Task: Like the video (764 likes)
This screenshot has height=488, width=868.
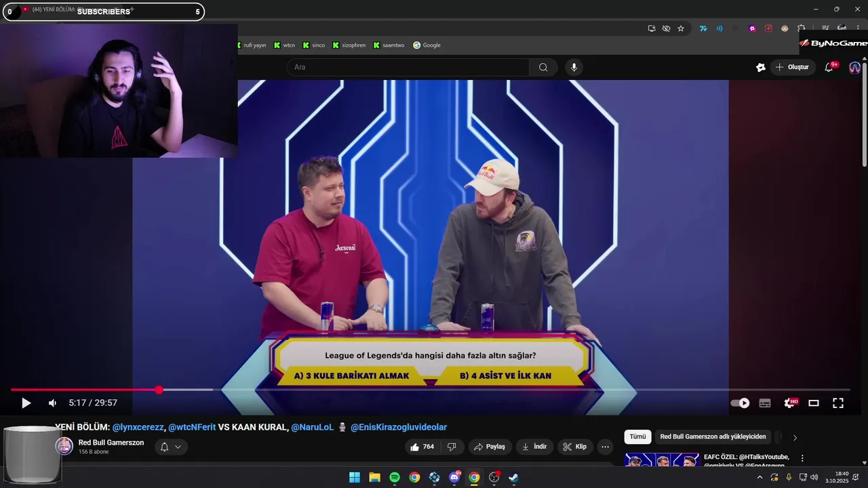Action: tap(422, 447)
